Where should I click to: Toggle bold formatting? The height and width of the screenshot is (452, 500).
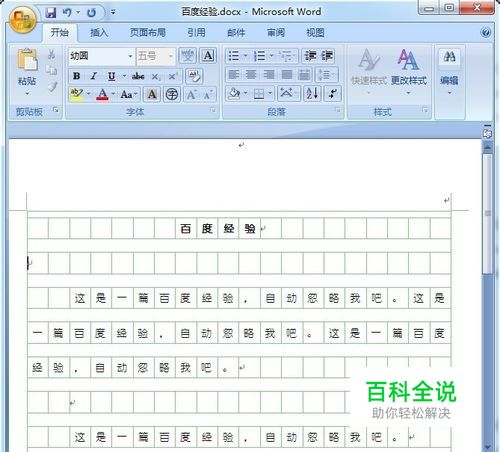[x=77, y=76]
